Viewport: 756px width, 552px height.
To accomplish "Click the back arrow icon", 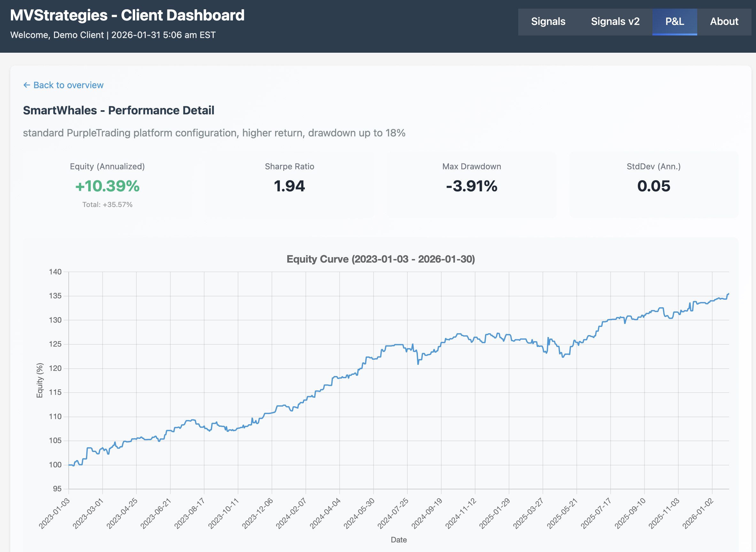I will point(27,85).
